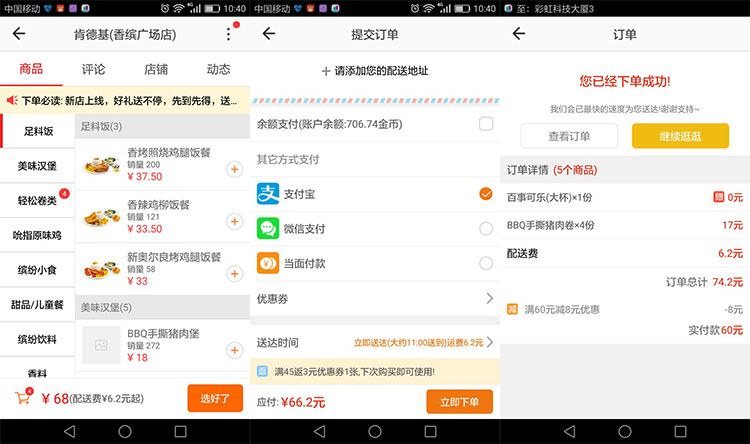Tap the announcement speaker icon
The height and width of the screenshot is (444, 750).
point(12,100)
